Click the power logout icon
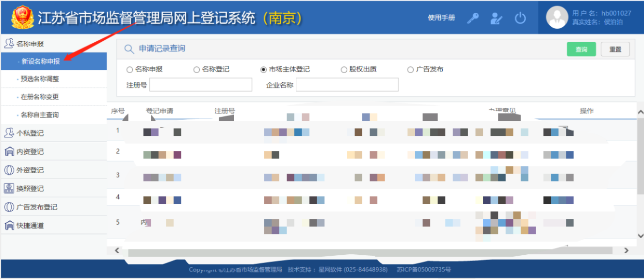This screenshot has width=644, height=279. (x=520, y=18)
